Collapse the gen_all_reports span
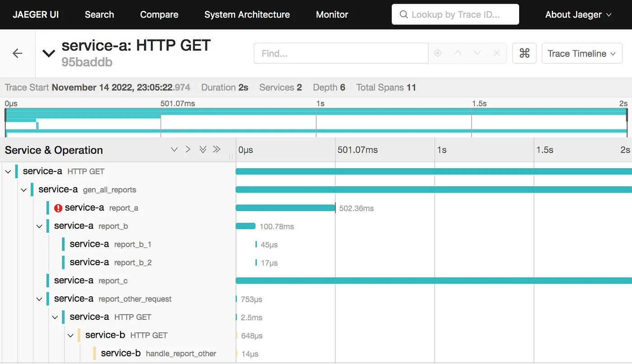 pos(24,190)
